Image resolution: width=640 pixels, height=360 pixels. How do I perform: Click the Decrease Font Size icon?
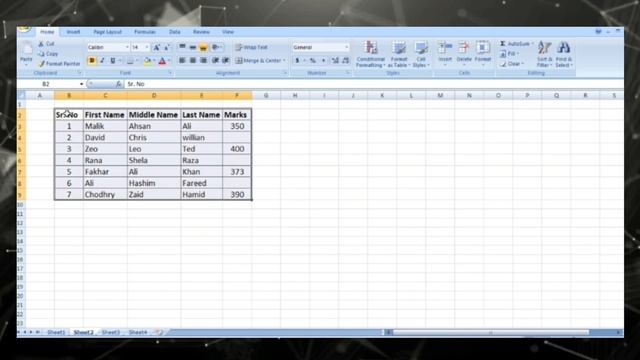coord(167,47)
